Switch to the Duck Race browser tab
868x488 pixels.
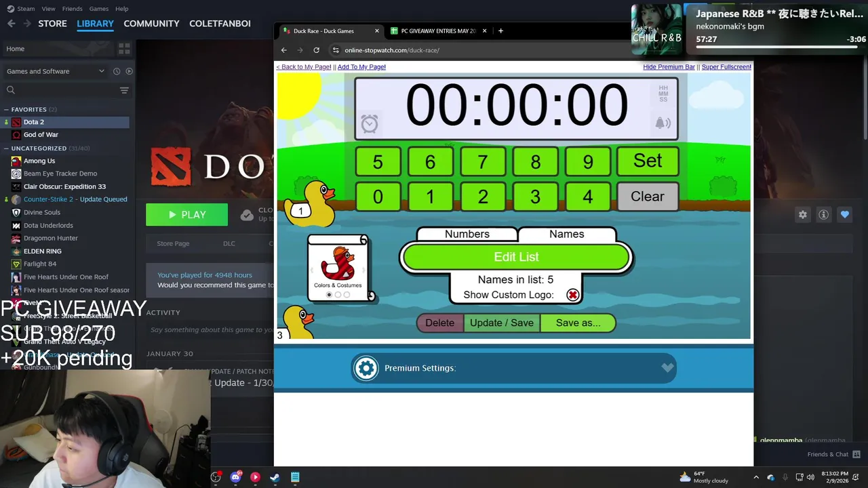tap(330, 30)
